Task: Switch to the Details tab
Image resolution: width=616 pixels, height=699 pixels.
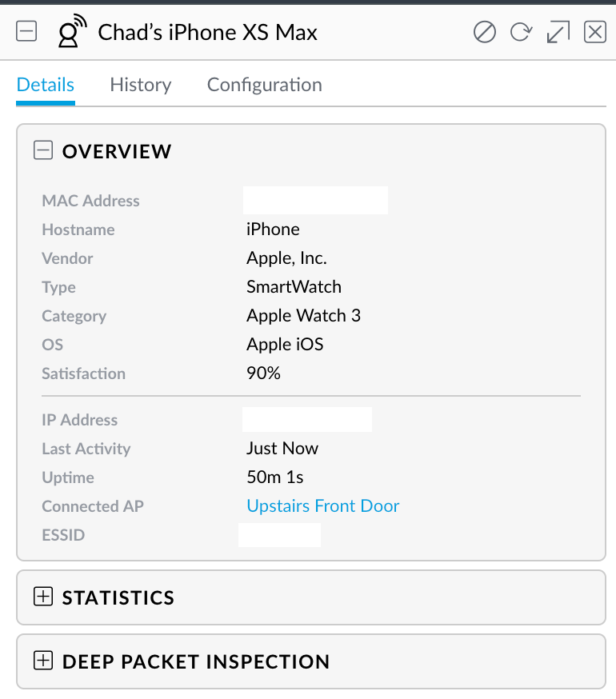Action: (45, 85)
